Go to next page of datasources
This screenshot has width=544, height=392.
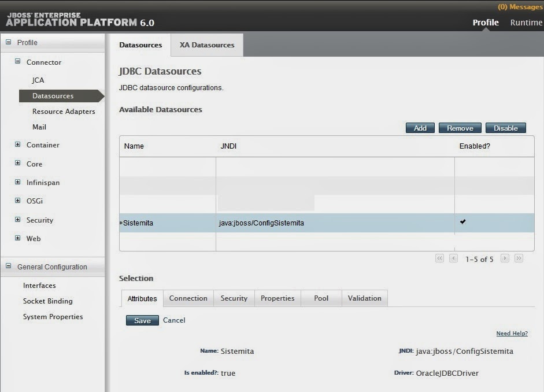pos(505,258)
